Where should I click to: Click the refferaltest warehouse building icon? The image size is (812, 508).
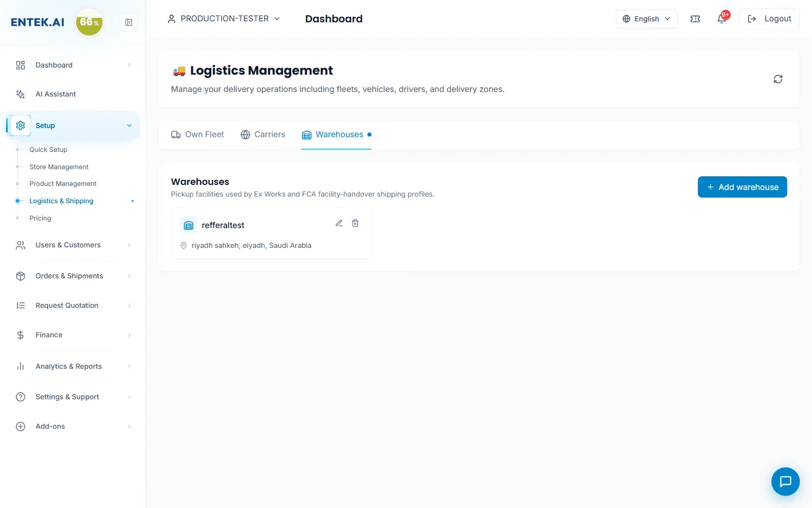point(188,225)
